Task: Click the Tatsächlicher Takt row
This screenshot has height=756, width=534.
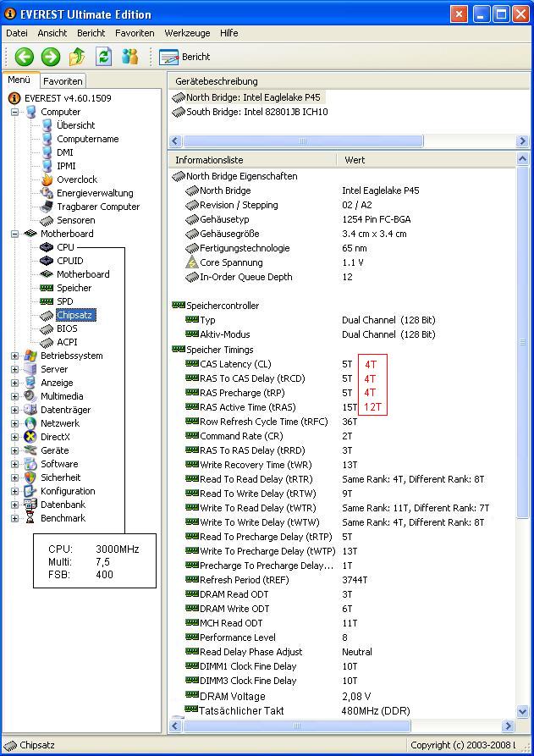Action: [342, 710]
